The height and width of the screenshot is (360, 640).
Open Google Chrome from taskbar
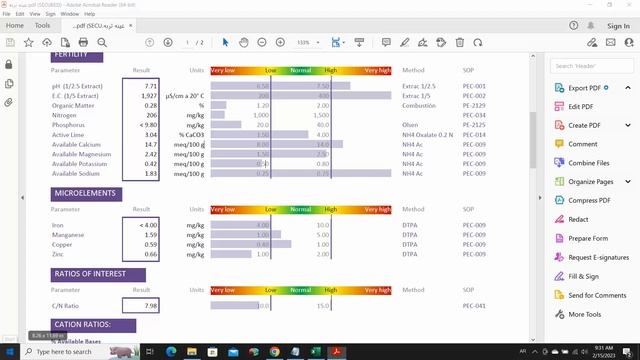(x=275, y=352)
